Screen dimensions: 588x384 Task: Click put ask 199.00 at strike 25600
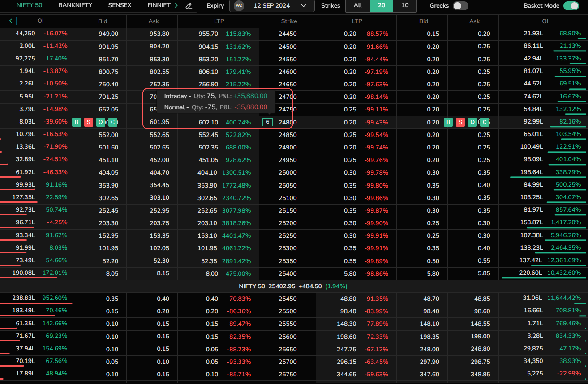click(x=480, y=336)
